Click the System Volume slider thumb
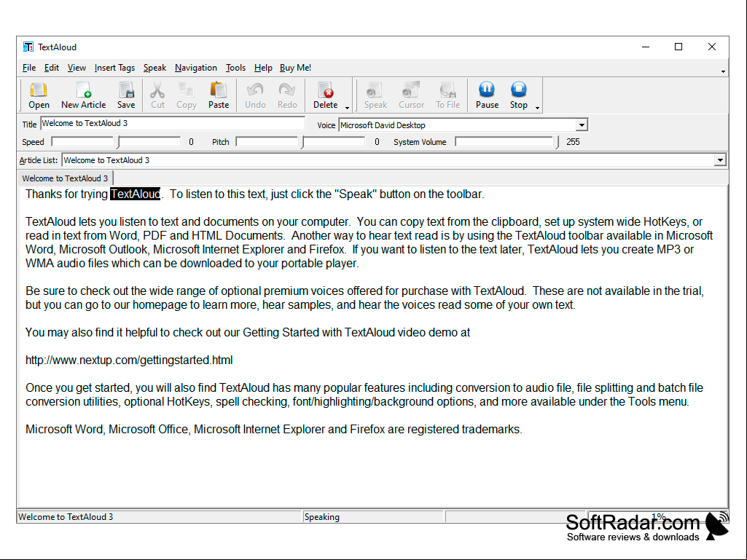747x560 pixels. pos(558,142)
